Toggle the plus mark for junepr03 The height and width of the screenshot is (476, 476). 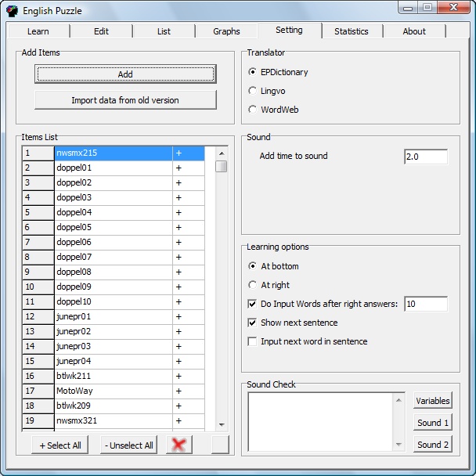point(189,346)
